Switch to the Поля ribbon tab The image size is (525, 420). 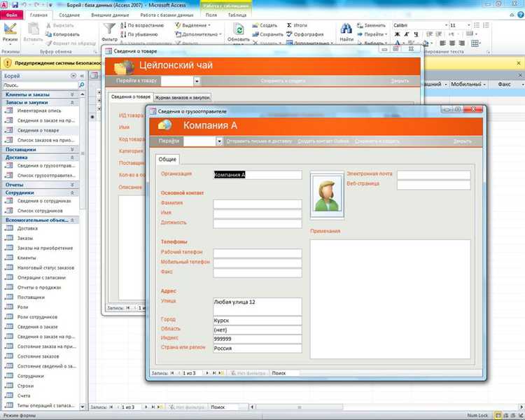tap(211, 15)
